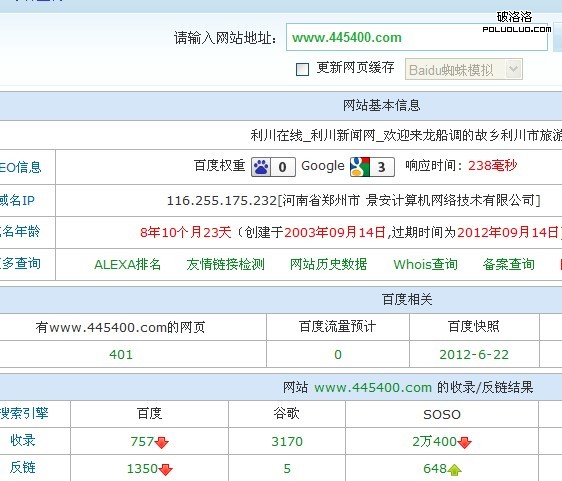Click domain age text 8年10个月23天

pos(185,233)
